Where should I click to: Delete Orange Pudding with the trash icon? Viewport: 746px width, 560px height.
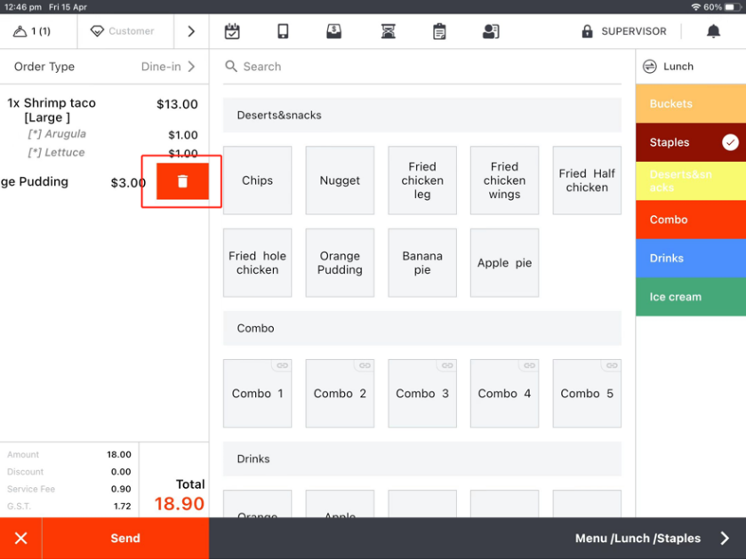[x=182, y=181]
